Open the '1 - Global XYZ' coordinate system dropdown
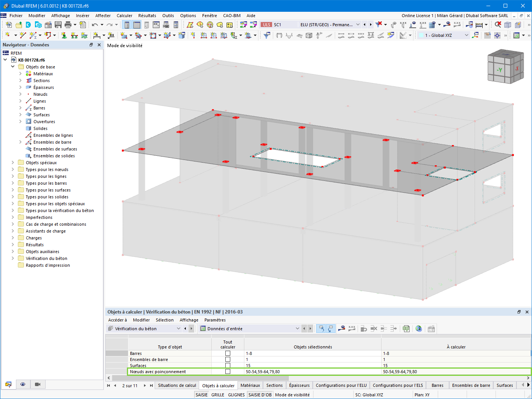 pyautogui.click(x=467, y=35)
